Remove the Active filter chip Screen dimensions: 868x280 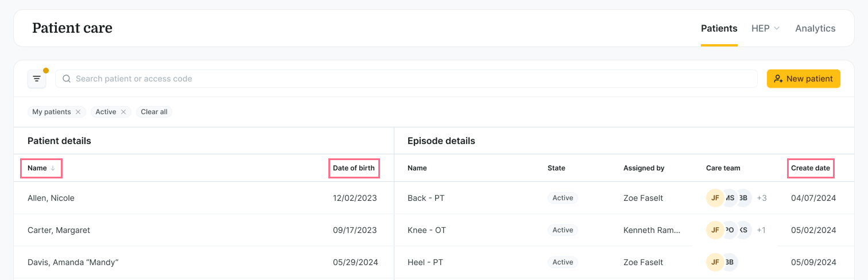point(123,112)
